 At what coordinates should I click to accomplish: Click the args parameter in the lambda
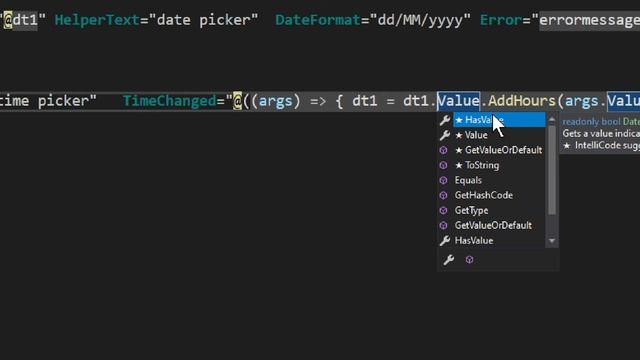[x=276, y=101]
